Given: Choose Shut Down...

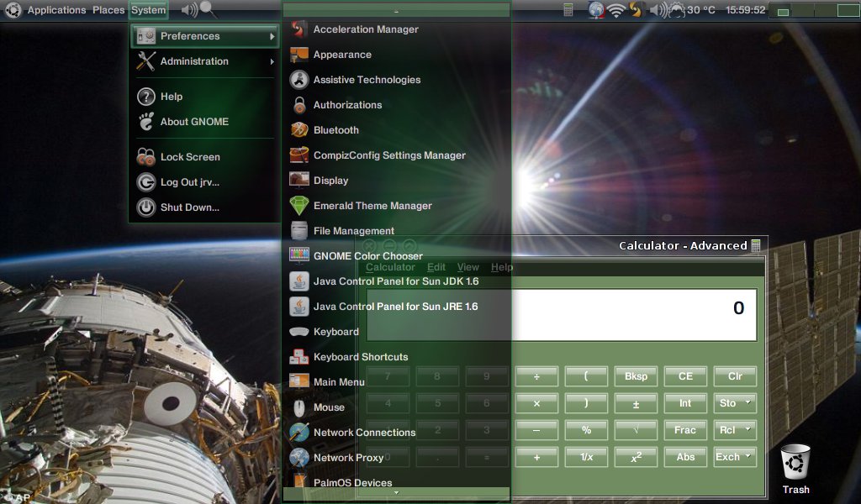Looking at the screenshot, I should tap(205, 207).
